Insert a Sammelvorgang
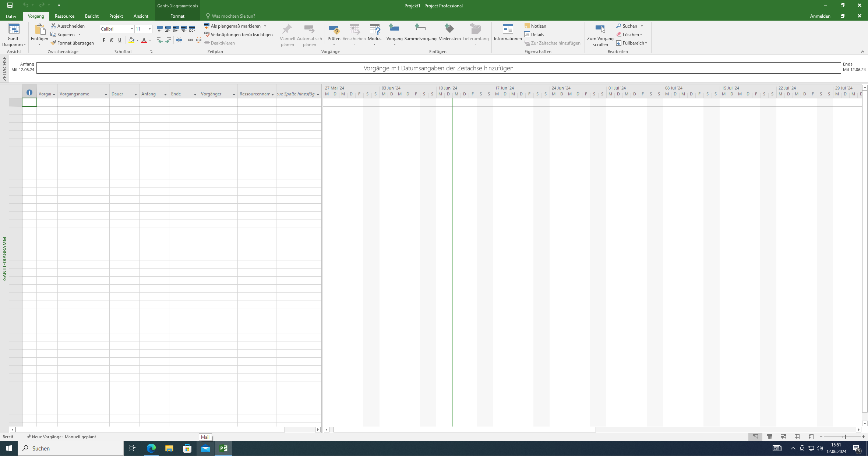 [x=420, y=33]
